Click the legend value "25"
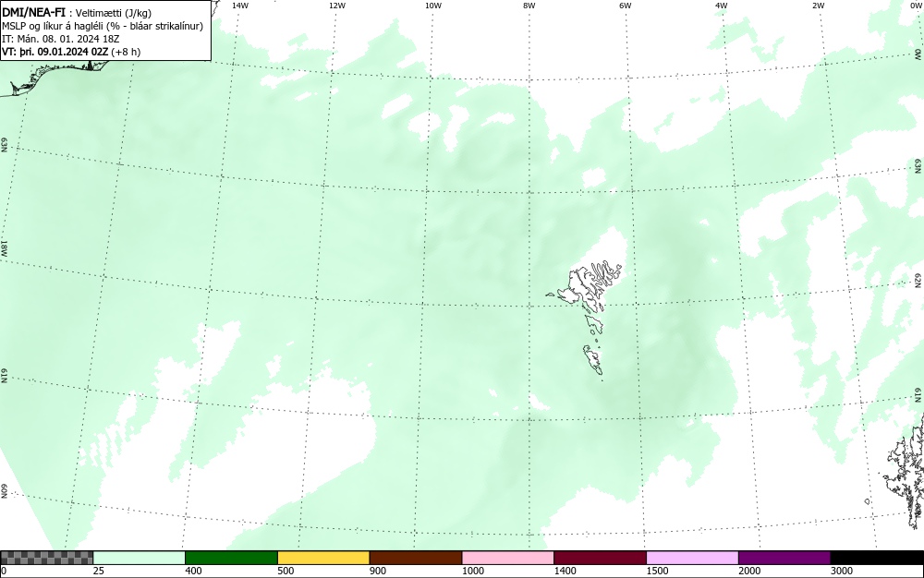The height and width of the screenshot is (578, 924). tap(98, 571)
